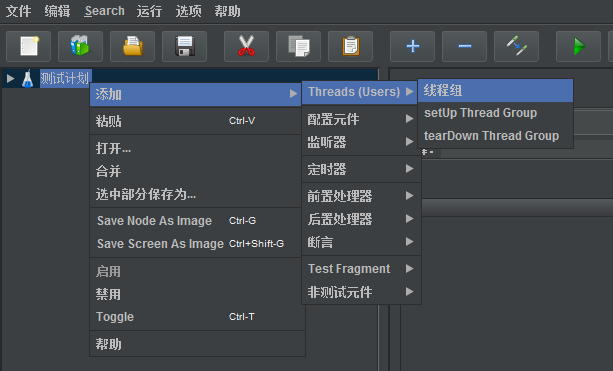Screen dimensions: 613x371
Task: Choose 粘贴 from context menu
Action: (x=195, y=121)
